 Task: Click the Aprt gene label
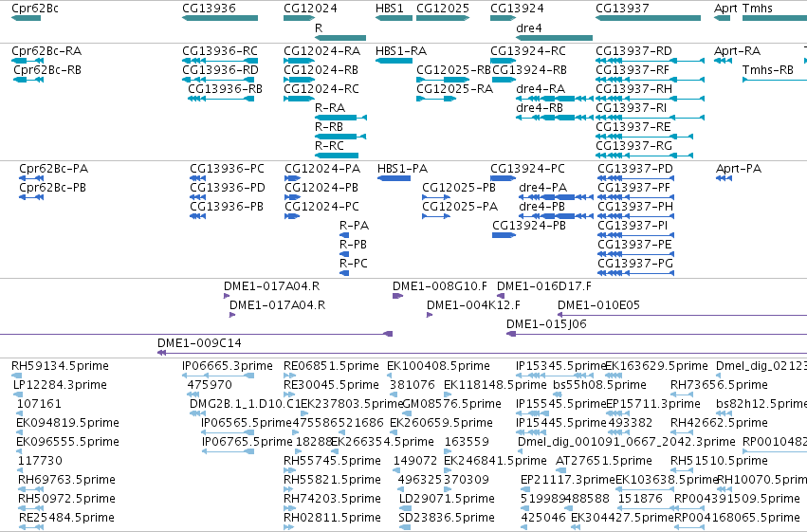pyautogui.click(x=725, y=9)
